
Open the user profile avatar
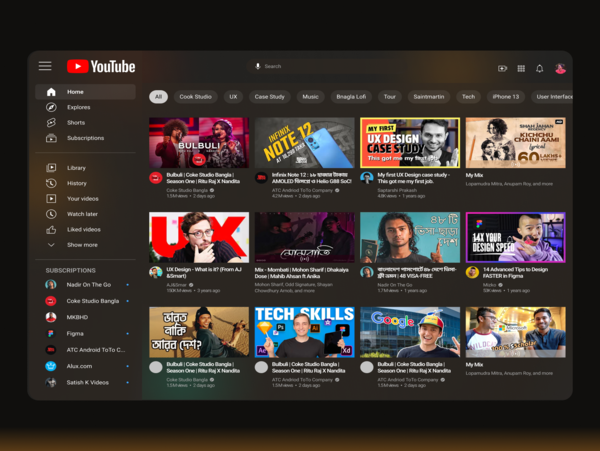coord(561,68)
